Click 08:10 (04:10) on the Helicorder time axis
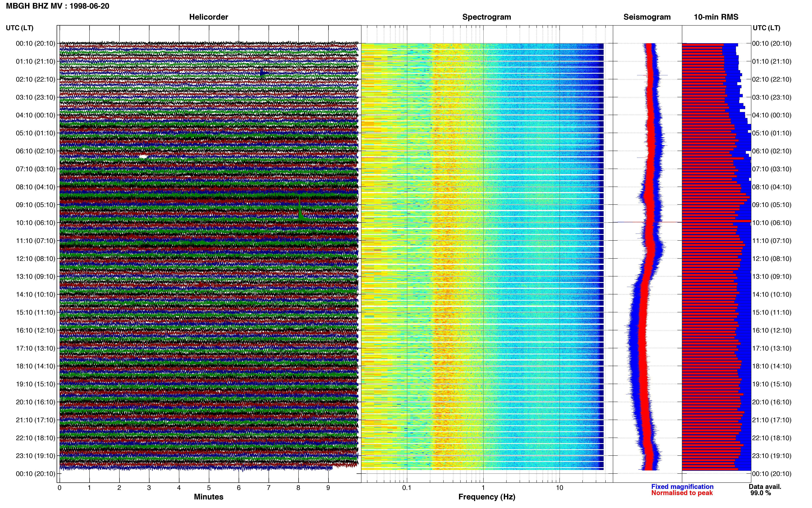This screenshot has height=508, width=812. click(36, 187)
